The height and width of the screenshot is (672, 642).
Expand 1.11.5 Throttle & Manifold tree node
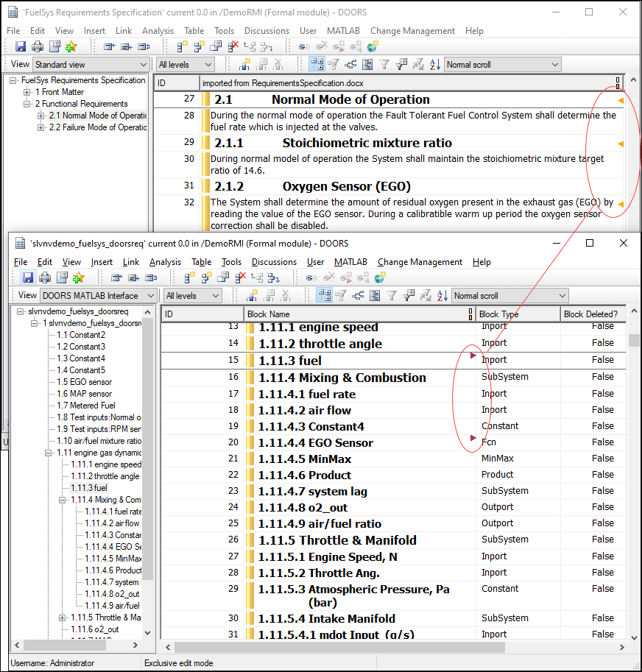[63, 618]
